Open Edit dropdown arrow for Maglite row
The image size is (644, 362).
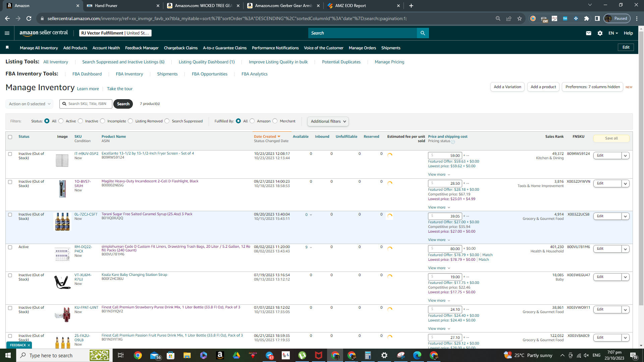tap(625, 184)
